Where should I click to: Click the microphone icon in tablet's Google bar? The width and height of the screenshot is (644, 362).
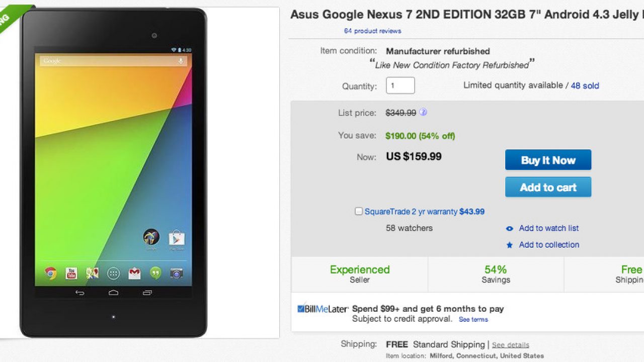(x=181, y=61)
